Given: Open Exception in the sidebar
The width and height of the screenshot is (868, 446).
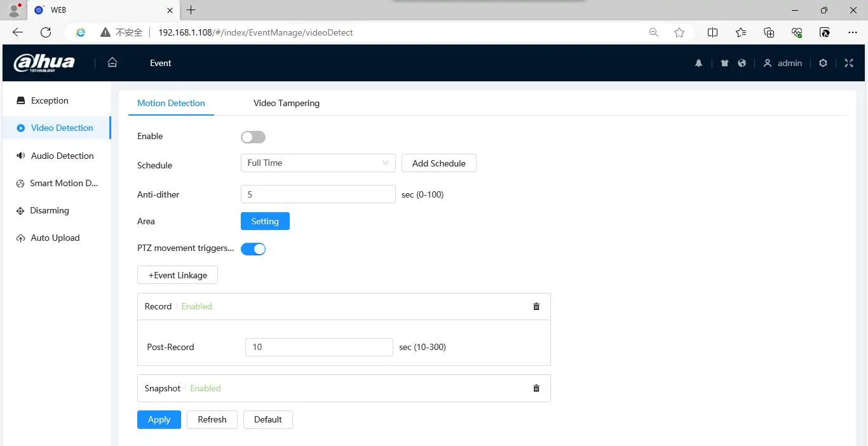Looking at the screenshot, I should pos(56,100).
